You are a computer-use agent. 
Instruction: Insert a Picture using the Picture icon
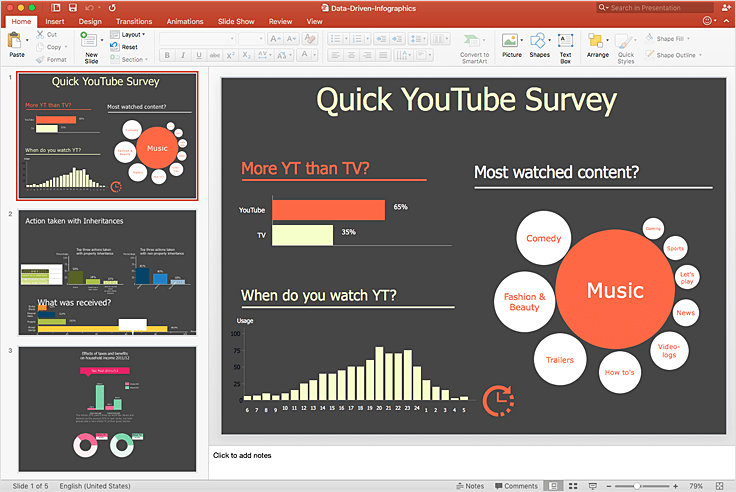[510, 40]
